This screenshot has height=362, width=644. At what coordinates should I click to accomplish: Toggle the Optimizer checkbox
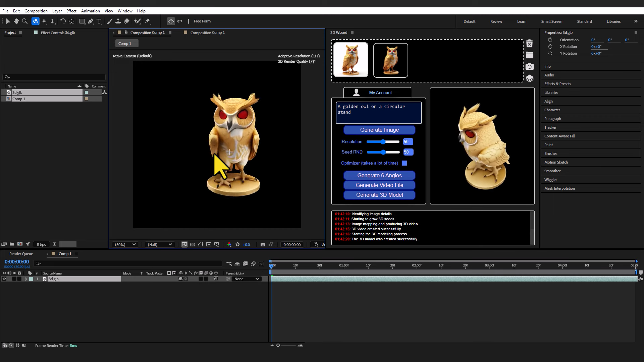pos(405,163)
